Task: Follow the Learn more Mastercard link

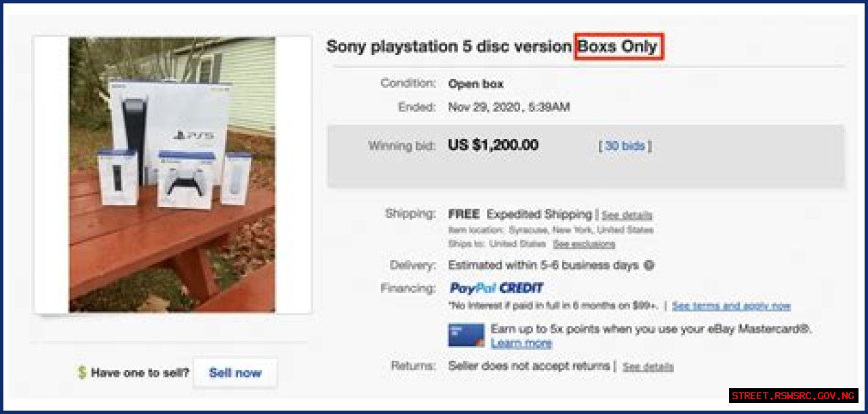Action: [x=521, y=343]
